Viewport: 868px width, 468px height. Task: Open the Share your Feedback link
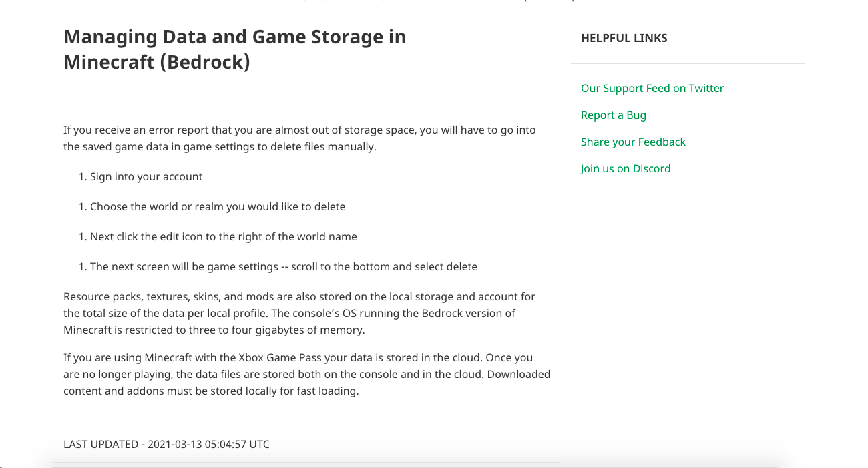633,142
